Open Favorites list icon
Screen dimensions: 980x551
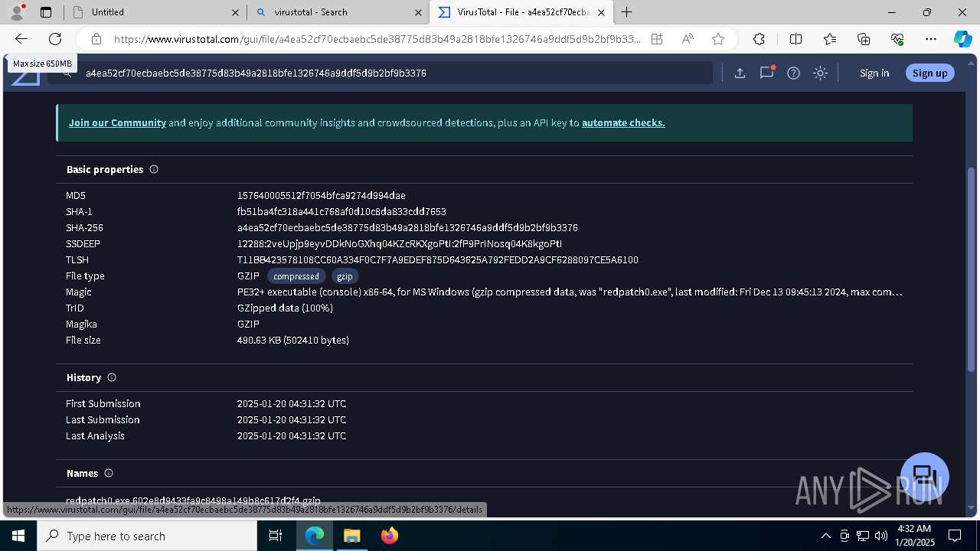(830, 39)
